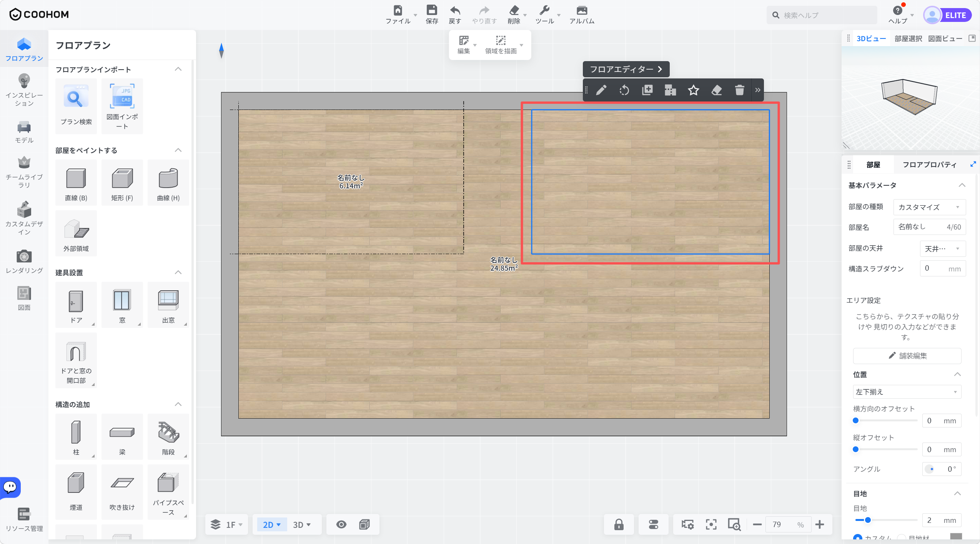Click the tile layout icon in floating toolbar
Viewport: 980px width, 544px height.
671,90
